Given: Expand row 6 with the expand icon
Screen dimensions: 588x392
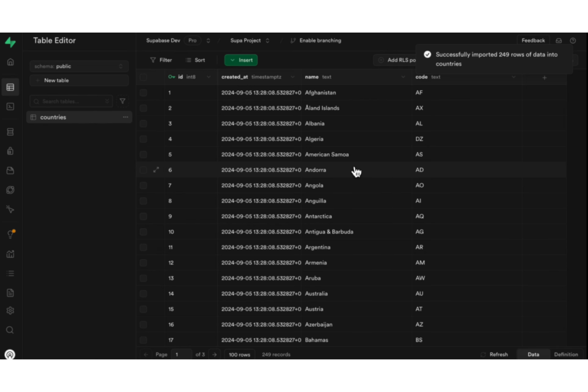Looking at the screenshot, I should pos(156,170).
